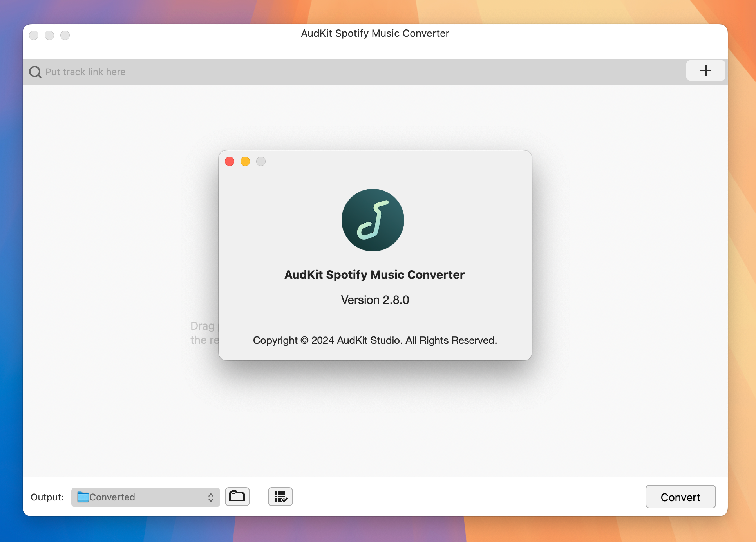The width and height of the screenshot is (756, 542).
Task: Click the main window title bar text
Action: click(375, 33)
